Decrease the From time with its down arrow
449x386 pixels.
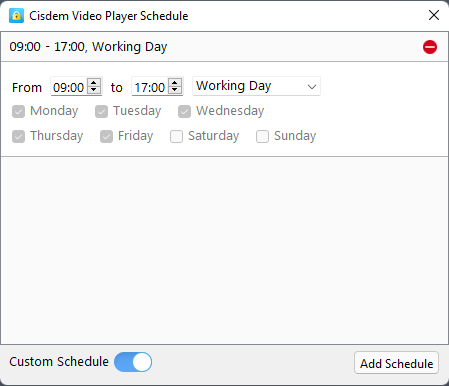coord(94,90)
